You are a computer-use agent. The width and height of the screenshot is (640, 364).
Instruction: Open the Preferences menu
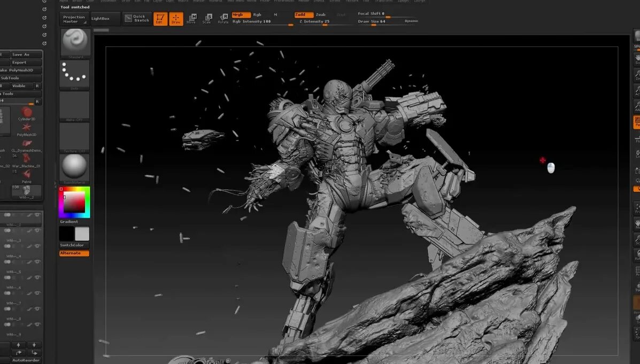284,1
